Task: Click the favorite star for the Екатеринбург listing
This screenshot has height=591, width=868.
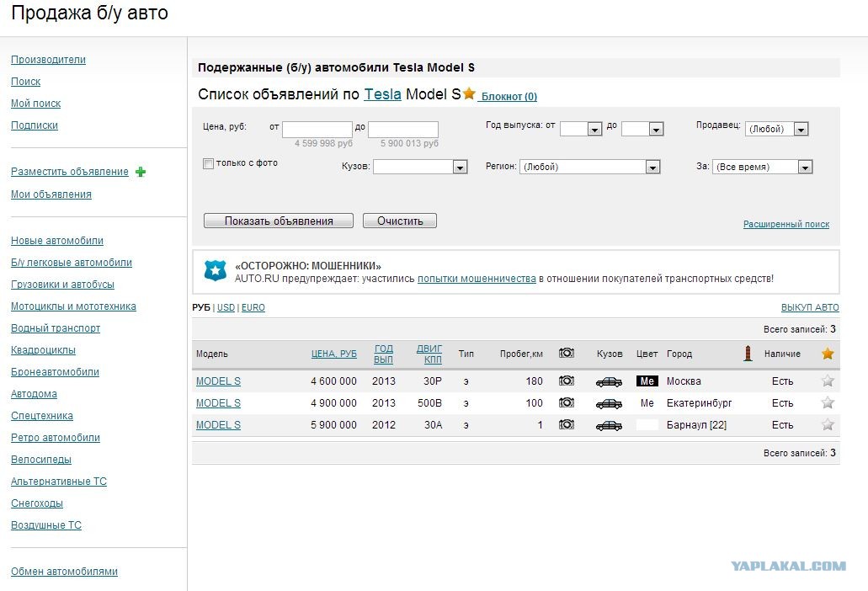Action: pos(828,403)
